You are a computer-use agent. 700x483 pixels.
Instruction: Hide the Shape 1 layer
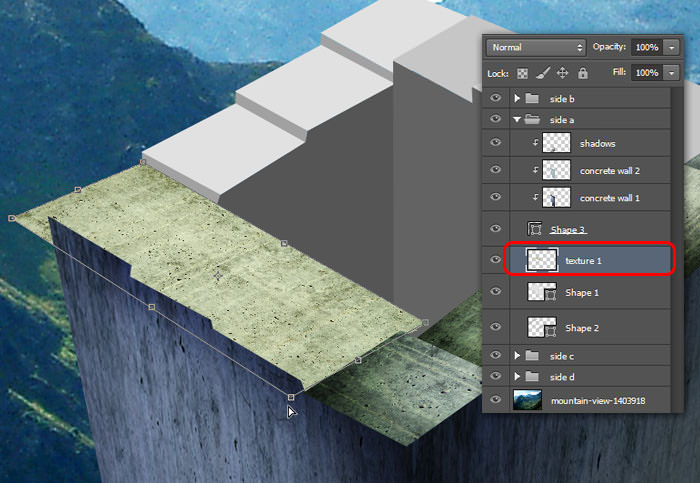pyautogui.click(x=496, y=292)
